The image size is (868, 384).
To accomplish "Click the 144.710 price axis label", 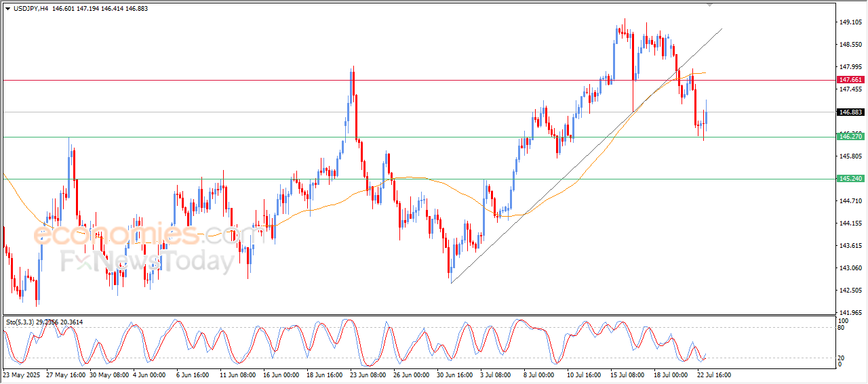I will 850,201.
